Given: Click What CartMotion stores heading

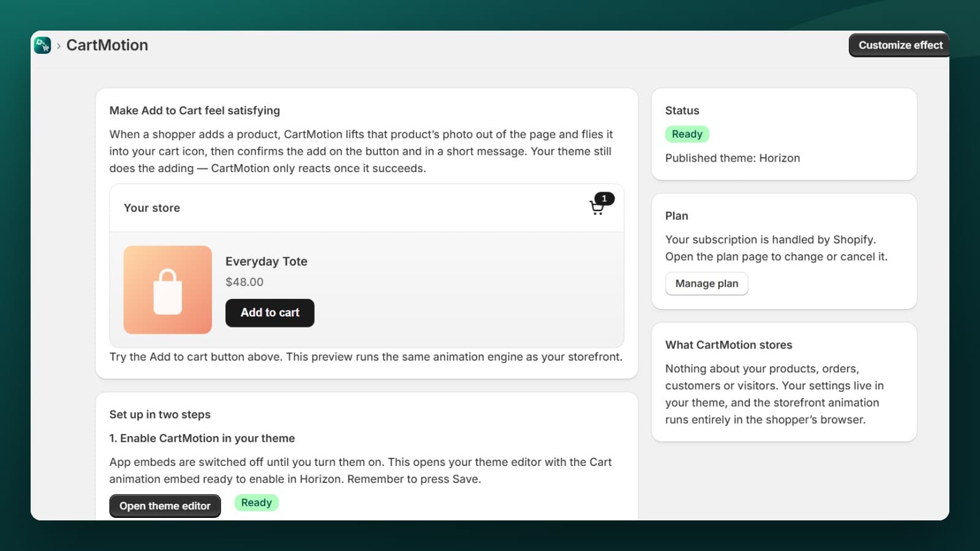Looking at the screenshot, I should [729, 345].
